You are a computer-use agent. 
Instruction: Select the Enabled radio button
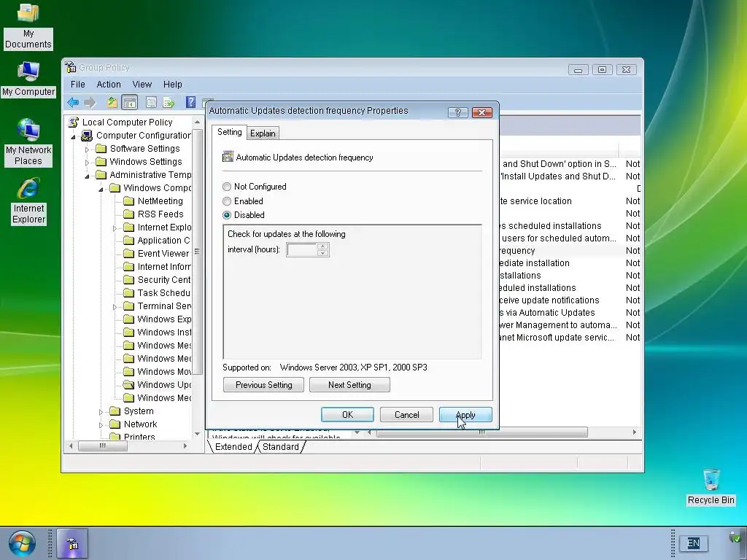tap(227, 201)
